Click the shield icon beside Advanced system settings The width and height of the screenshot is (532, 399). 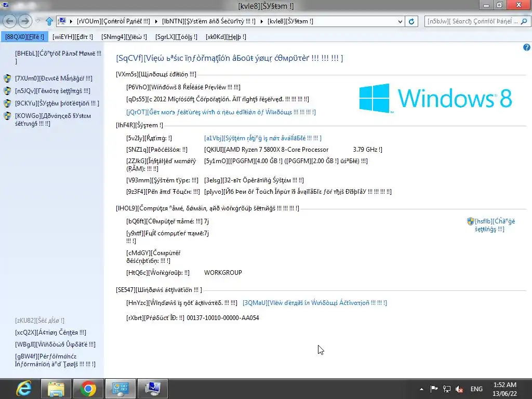(x=7, y=116)
